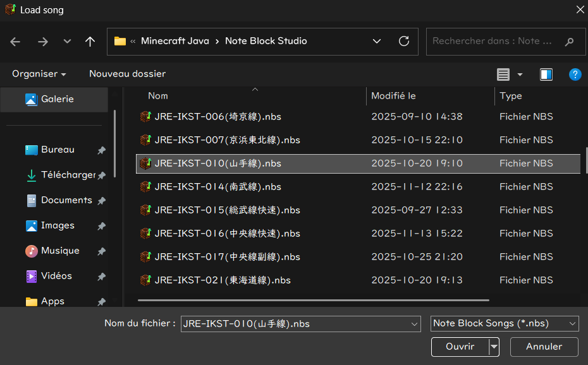Click the note block icon of JRE-IKST-021
Screen dimensions: 588x365
[145, 280]
